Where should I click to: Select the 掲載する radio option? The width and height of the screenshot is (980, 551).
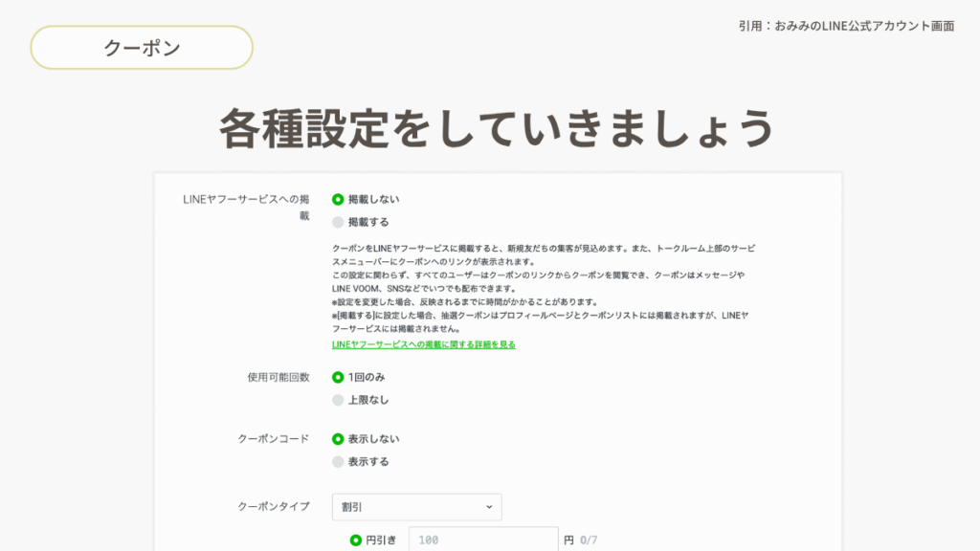click(338, 222)
